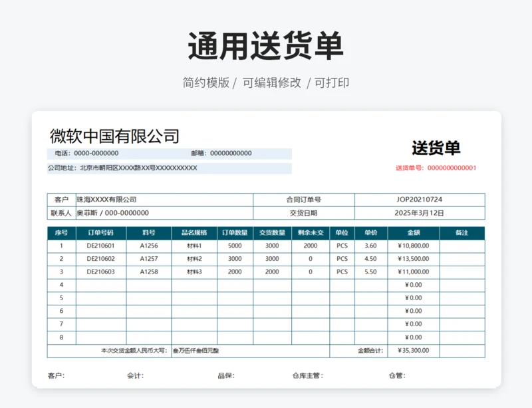
Task: Select amount ¥10,800.00
Action: coord(414,246)
